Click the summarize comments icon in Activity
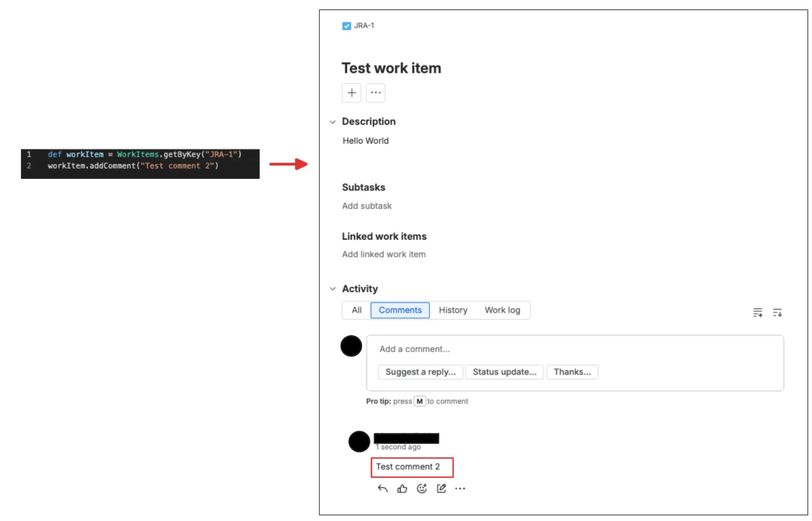 point(758,313)
